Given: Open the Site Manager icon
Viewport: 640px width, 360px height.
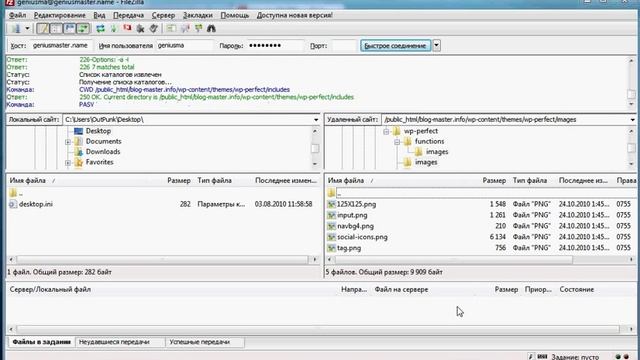Looking at the screenshot, I should click(16, 29).
